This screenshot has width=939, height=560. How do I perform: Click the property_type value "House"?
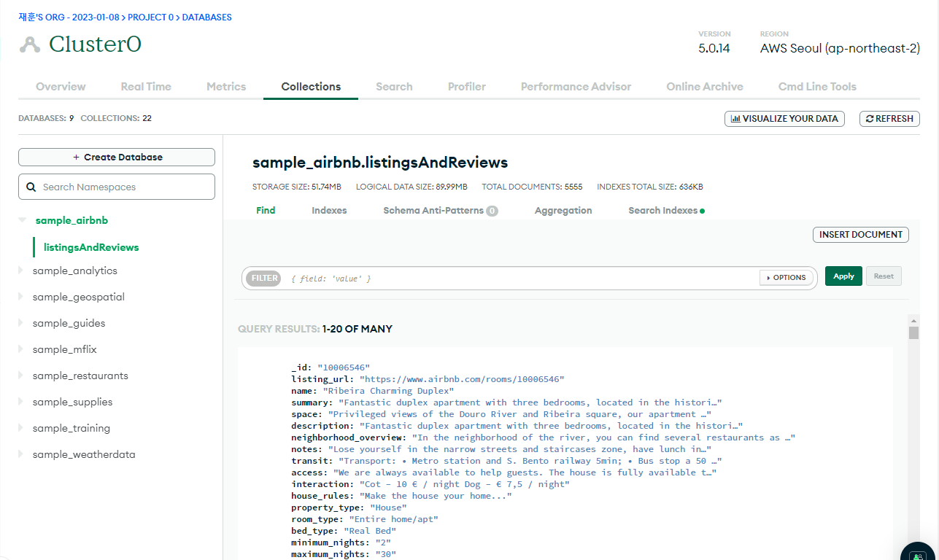pos(388,507)
